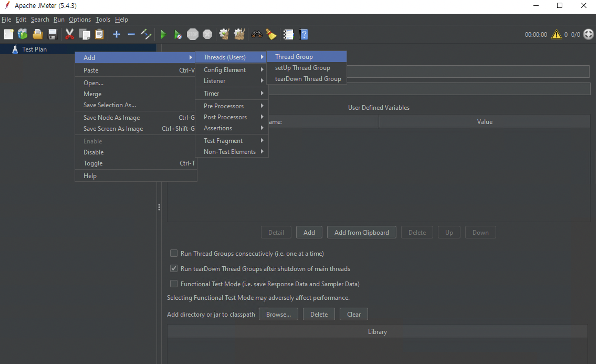Viewport: 596px width, 364px height.
Task: Select setUp Thread Group entry
Action: pyautogui.click(x=307, y=67)
